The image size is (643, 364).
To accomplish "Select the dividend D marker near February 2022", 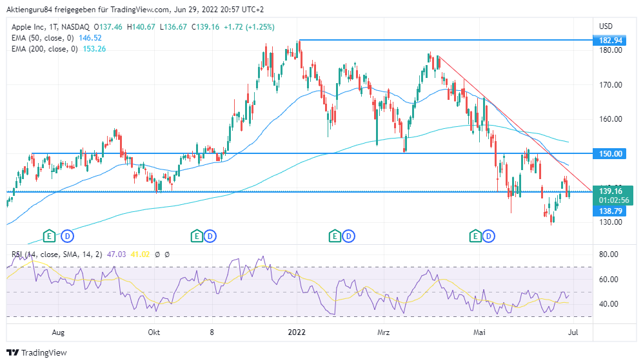I will tap(348, 236).
